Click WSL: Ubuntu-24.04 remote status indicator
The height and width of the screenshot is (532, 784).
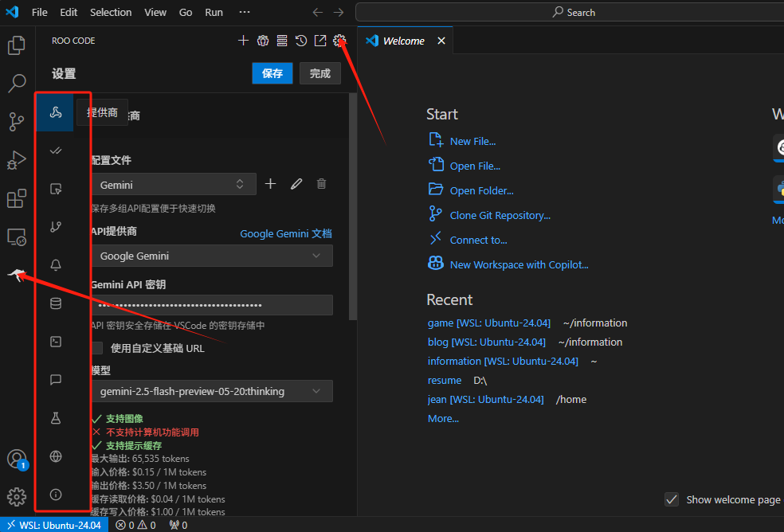coord(54,525)
